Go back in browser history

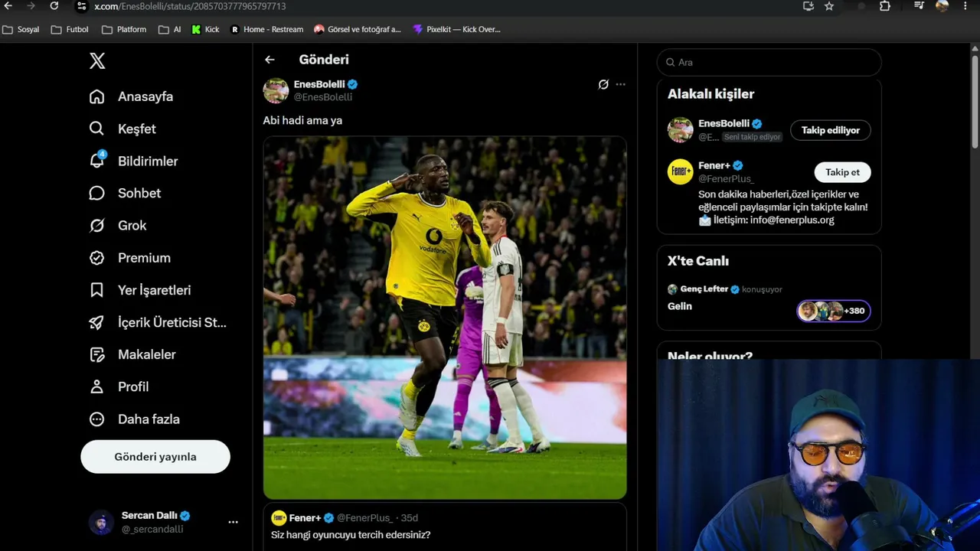click(8, 6)
